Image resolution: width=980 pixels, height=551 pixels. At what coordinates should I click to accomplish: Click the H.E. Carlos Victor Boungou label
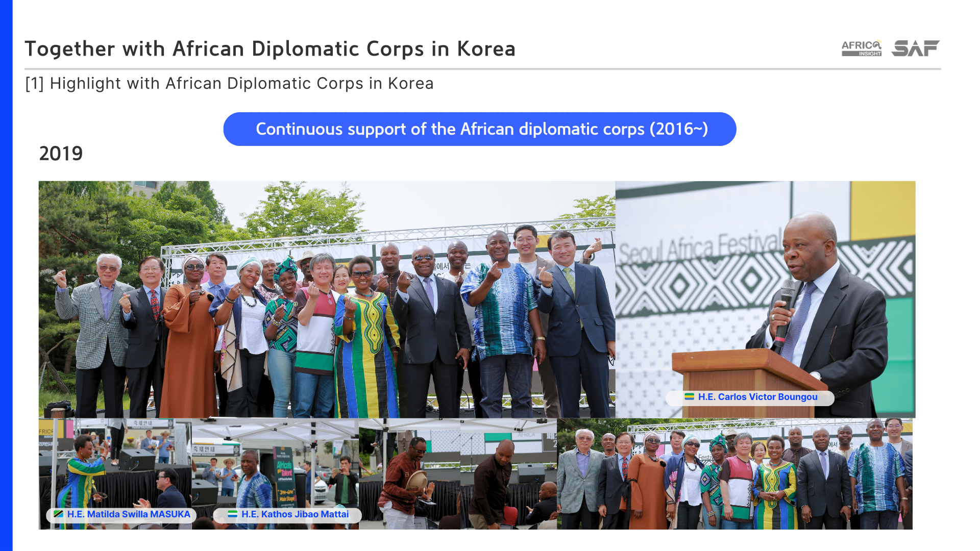750,397
